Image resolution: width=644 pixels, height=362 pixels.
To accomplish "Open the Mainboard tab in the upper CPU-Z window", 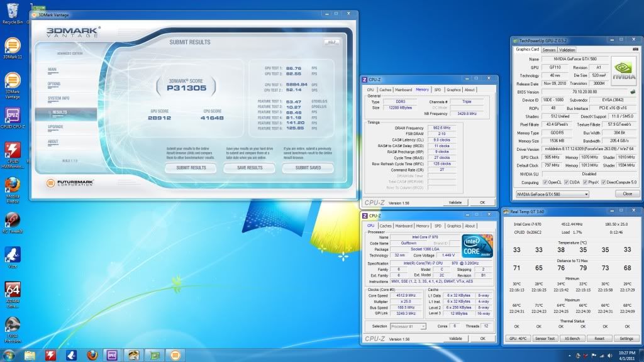I will [403, 90].
